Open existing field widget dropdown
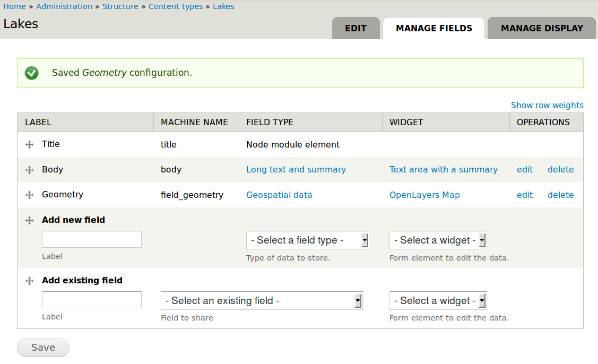Screen dimensions: 598x364 (438, 301)
